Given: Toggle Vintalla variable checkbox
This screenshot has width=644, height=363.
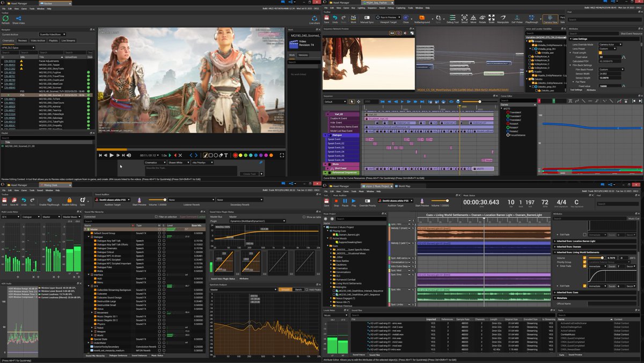Looking at the screenshot, I should pos(530,41).
